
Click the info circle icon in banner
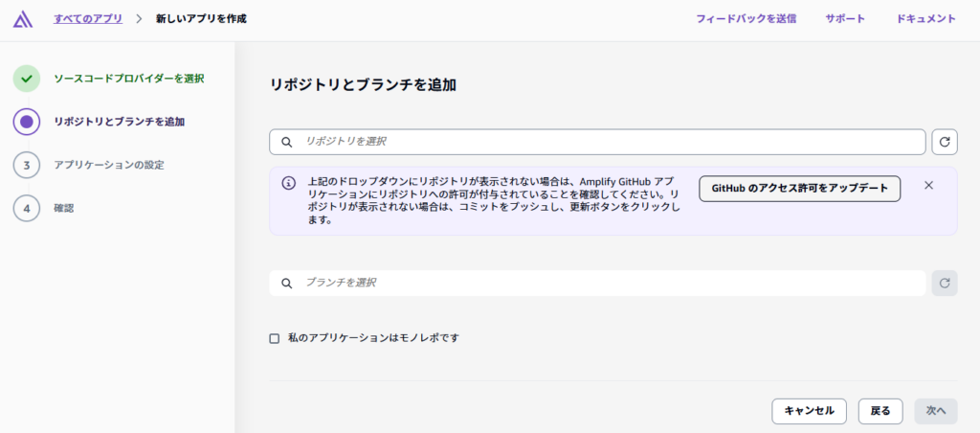click(x=288, y=183)
